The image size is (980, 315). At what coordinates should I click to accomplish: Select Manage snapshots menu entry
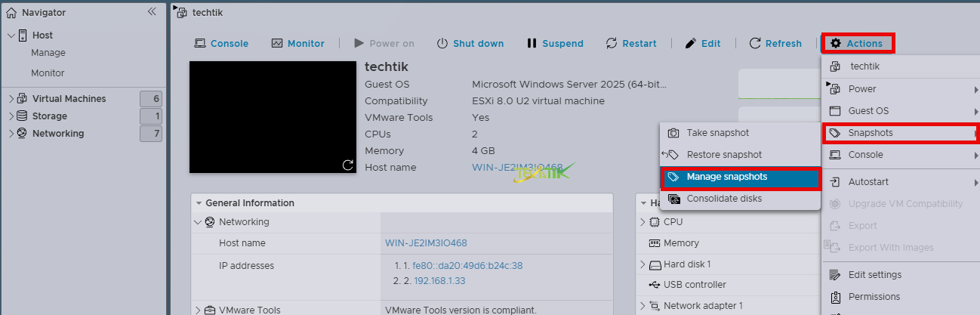click(740, 177)
